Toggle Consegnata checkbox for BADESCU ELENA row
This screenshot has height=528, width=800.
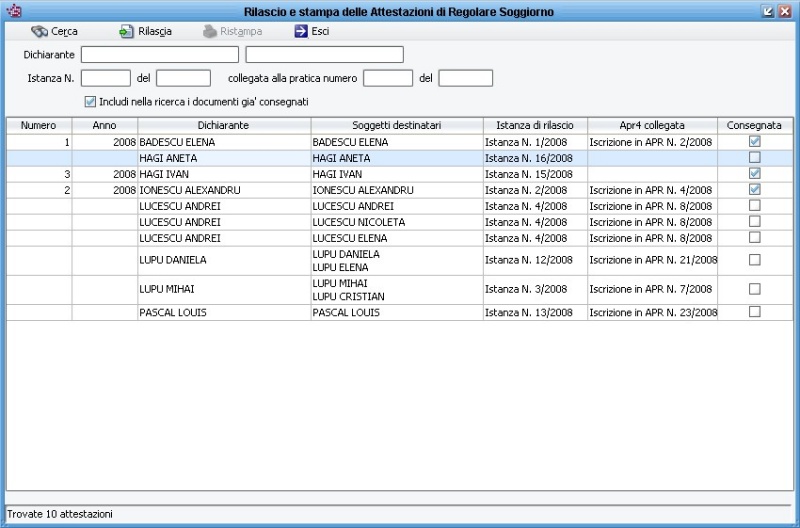(755, 142)
